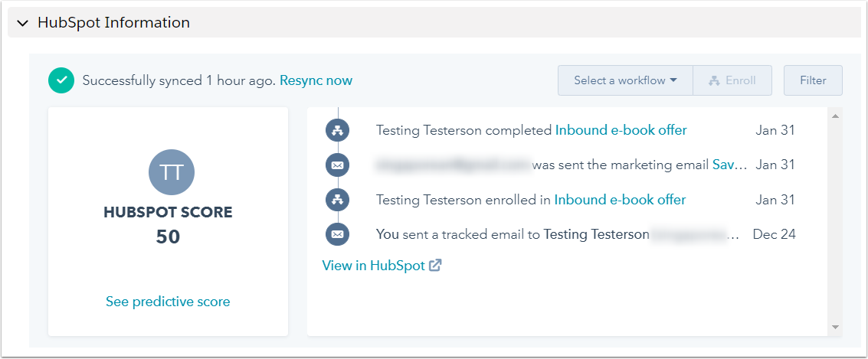The height and width of the screenshot is (359, 868).
Task: Open Inbound e-book offer link in completed entry
Action: 621,130
